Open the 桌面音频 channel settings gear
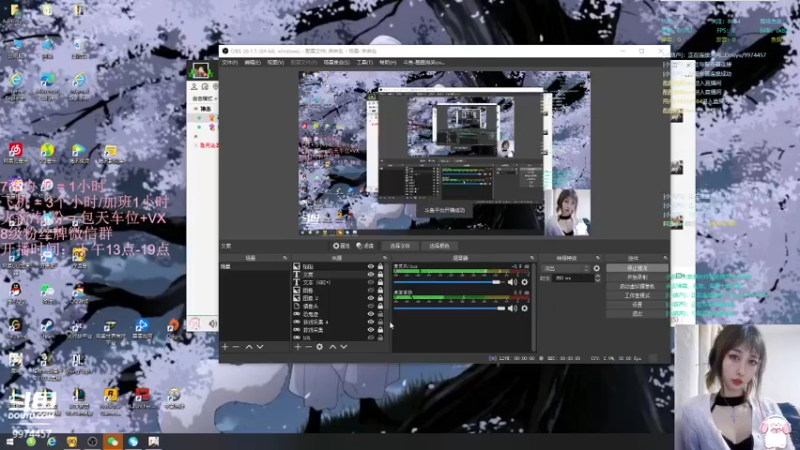 click(x=524, y=308)
